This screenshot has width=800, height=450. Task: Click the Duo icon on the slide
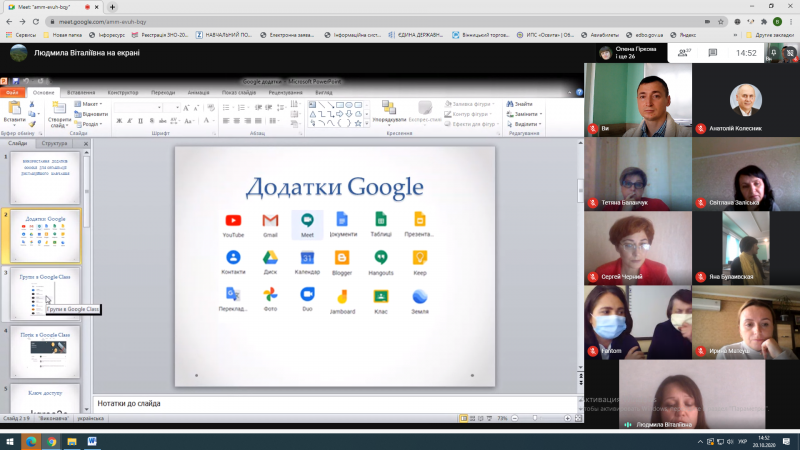pos(307,294)
